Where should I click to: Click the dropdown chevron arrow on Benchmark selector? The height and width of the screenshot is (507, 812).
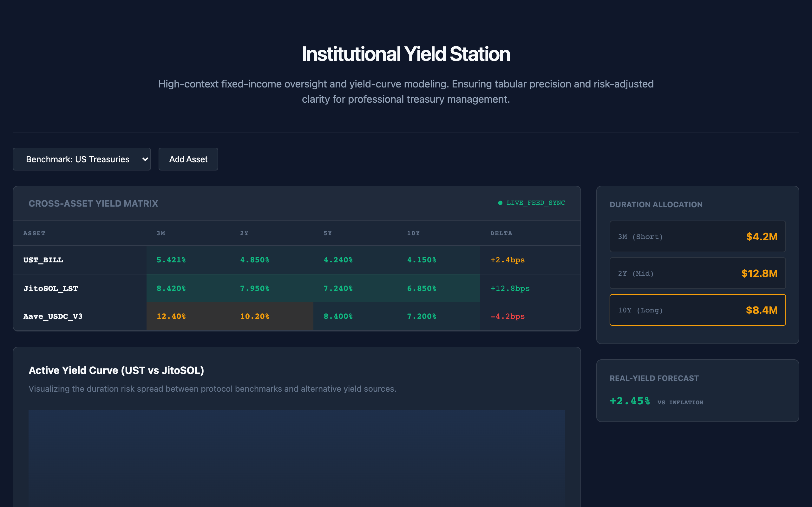pos(145,159)
